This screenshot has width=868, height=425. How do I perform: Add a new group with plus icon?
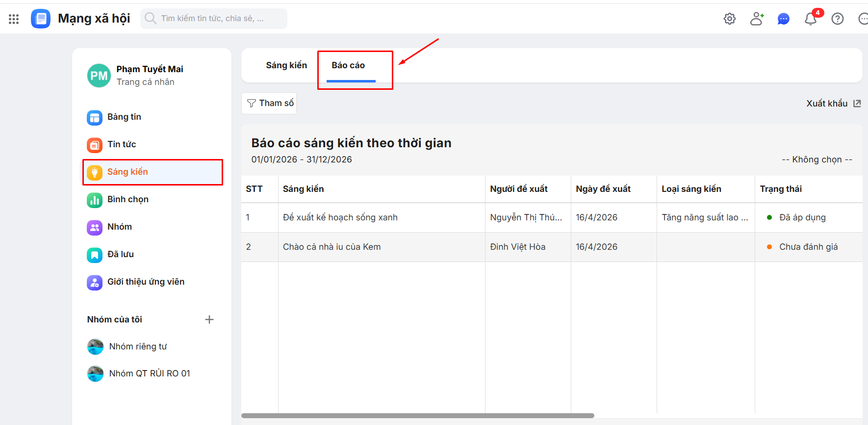(209, 319)
